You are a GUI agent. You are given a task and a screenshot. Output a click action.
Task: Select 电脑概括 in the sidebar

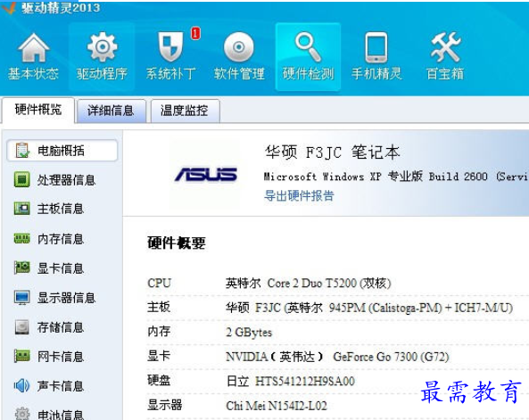pos(62,151)
